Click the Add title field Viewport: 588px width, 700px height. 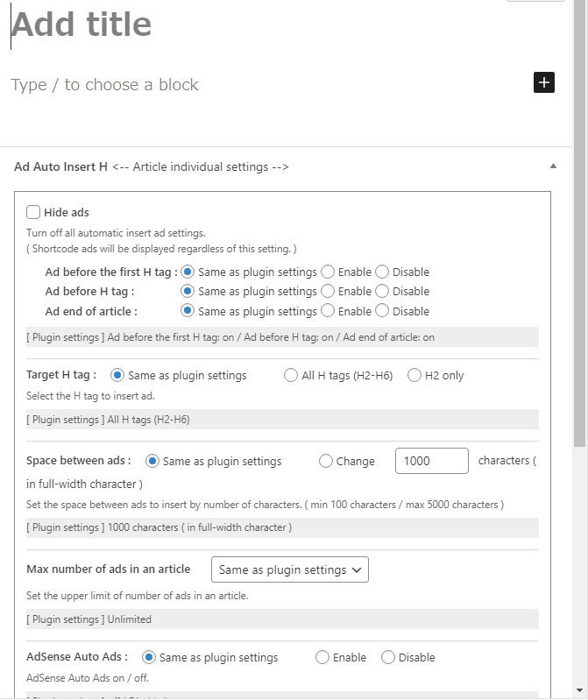pyautogui.click(x=81, y=25)
